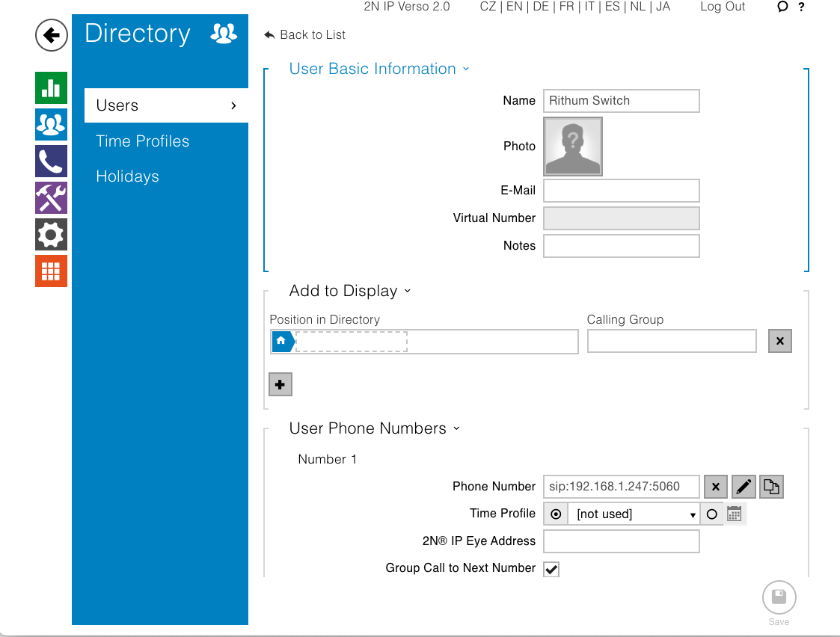Switch language to IT
This screenshot has height=637, width=840.
coord(589,7)
